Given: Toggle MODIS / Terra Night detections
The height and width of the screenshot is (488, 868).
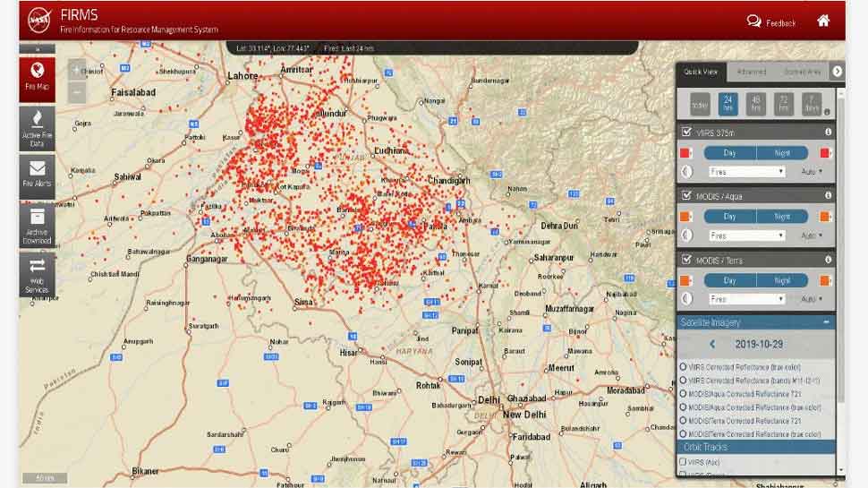Looking at the screenshot, I should click(x=781, y=281).
